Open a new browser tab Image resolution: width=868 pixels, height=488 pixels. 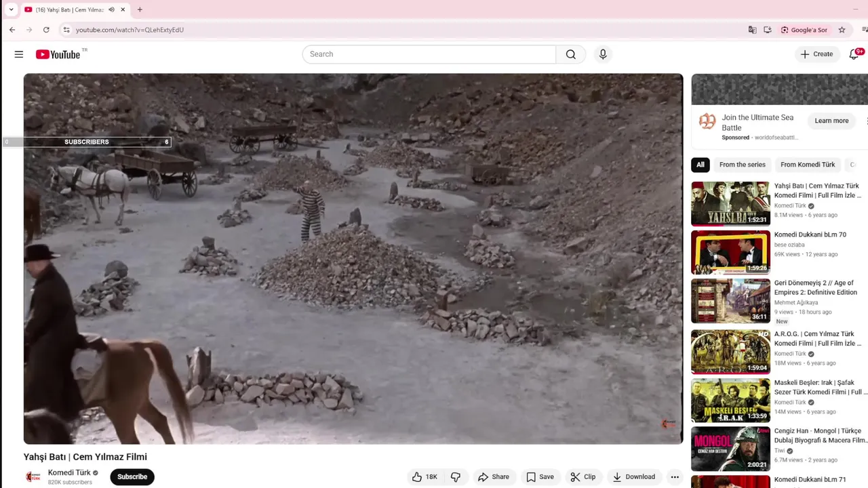[x=140, y=9]
